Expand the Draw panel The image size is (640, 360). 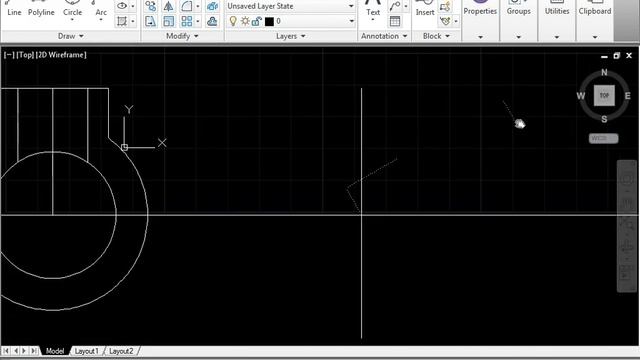71,36
